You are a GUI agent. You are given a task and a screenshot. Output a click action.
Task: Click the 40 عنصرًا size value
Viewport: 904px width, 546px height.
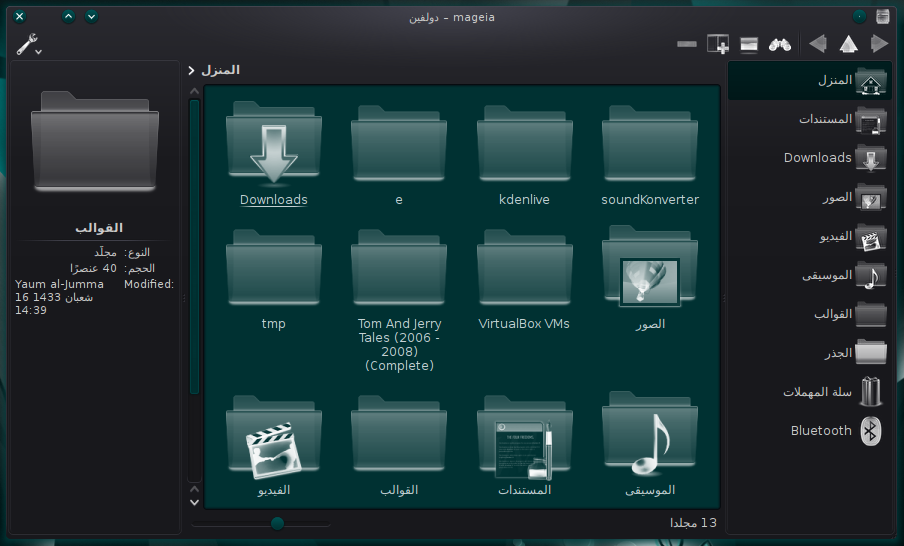[93, 268]
